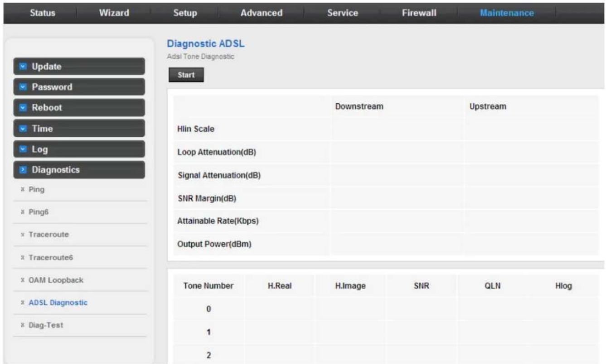Open the Service tab
Screen dimensions: 606x364
coord(343,13)
